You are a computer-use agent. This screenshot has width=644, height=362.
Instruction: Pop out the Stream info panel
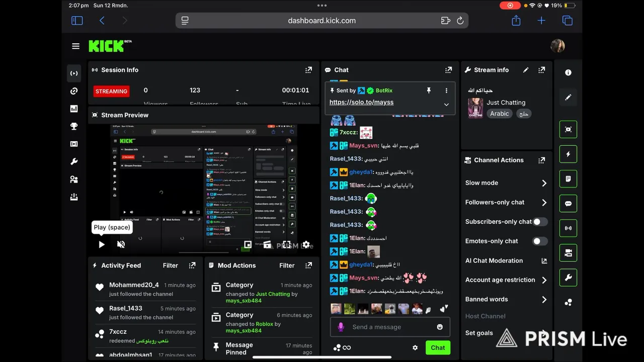coord(542,70)
